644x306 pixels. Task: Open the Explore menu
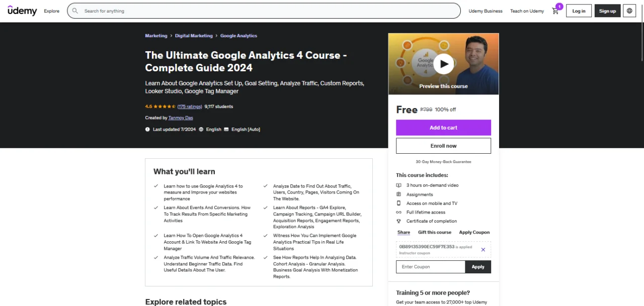pos(51,11)
